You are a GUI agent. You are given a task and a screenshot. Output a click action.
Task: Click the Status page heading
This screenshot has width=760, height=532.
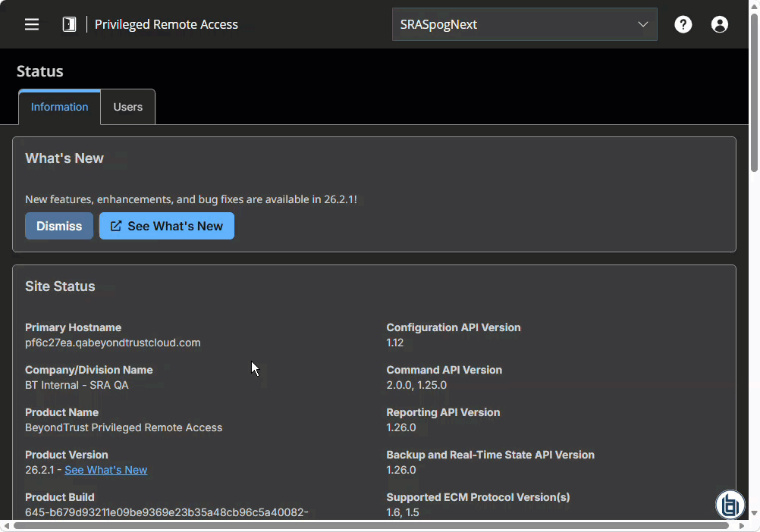tap(39, 71)
